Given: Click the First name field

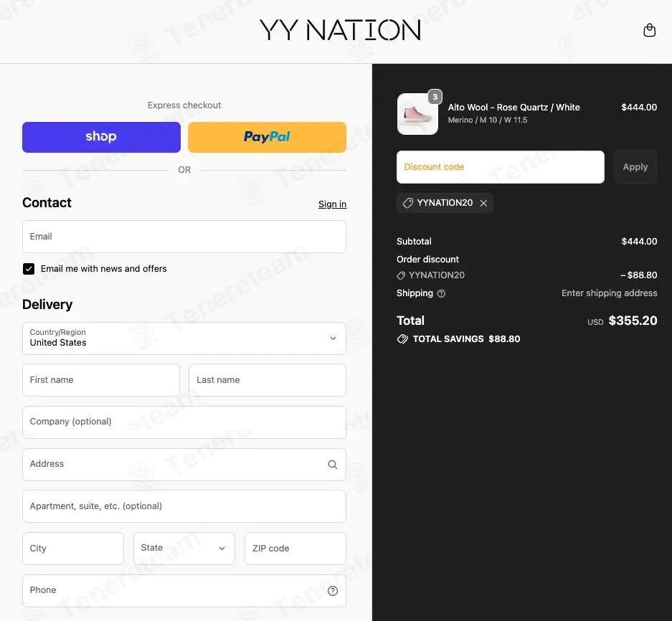Looking at the screenshot, I should 101,380.
